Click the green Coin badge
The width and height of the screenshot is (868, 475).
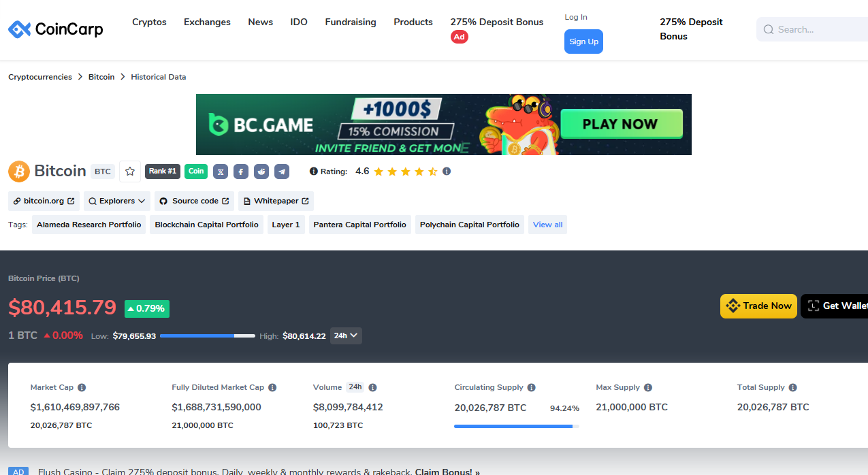[x=196, y=171]
